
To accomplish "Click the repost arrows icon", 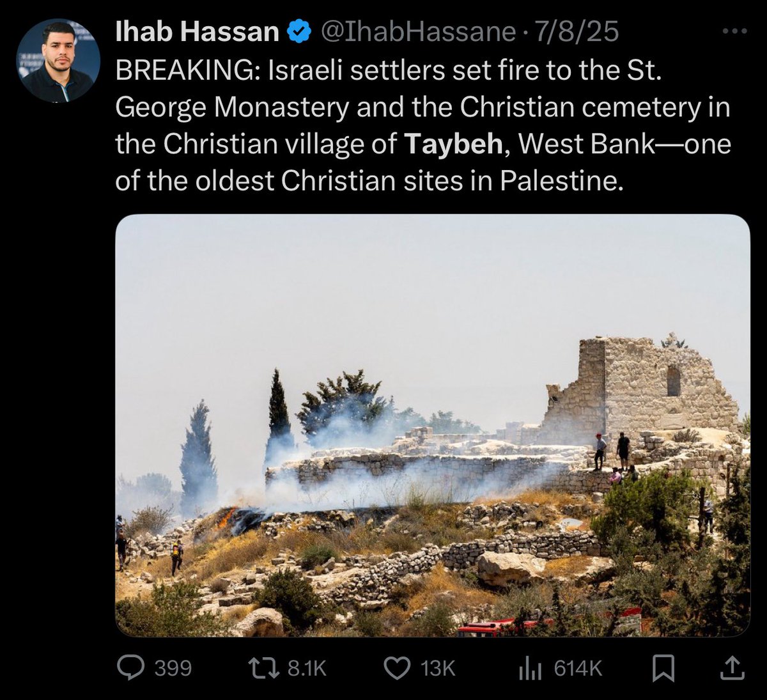I will 263,669.
